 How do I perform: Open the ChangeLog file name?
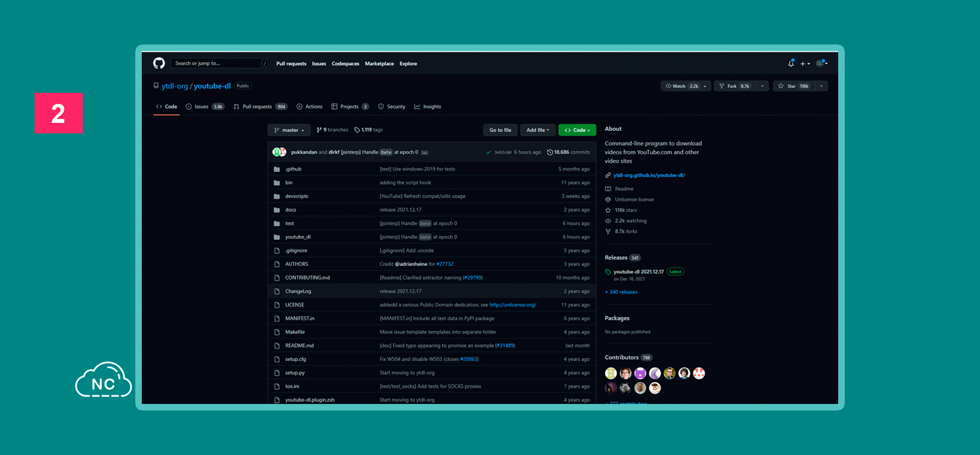click(x=298, y=292)
